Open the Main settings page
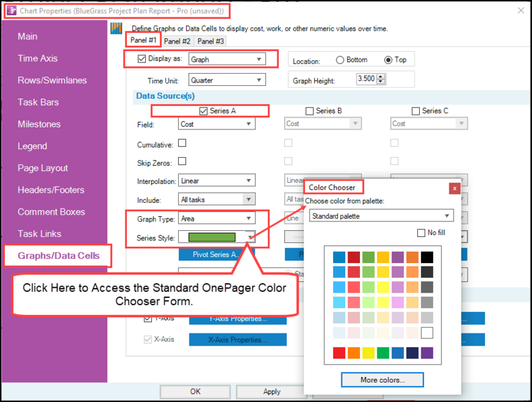The image size is (532, 402). pyautogui.click(x=28, y=37)
